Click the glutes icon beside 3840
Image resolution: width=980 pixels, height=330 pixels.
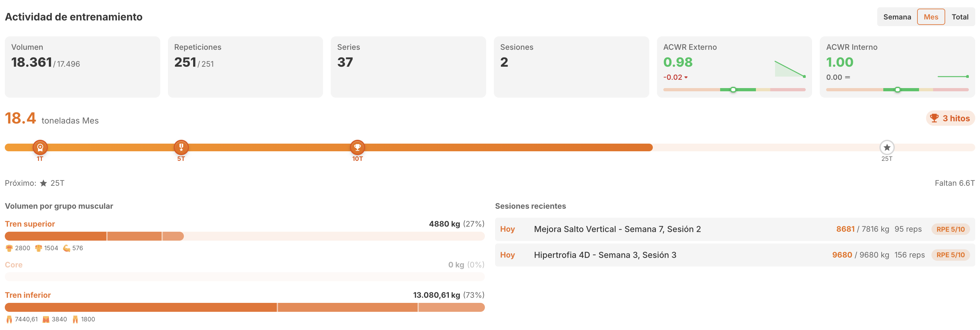[46, 319]
